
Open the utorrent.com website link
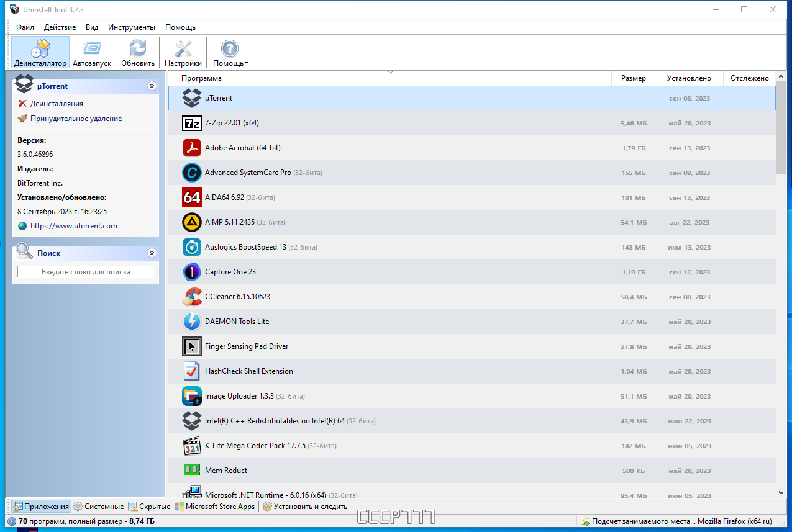pyautogui.click(x=73, y=226)
